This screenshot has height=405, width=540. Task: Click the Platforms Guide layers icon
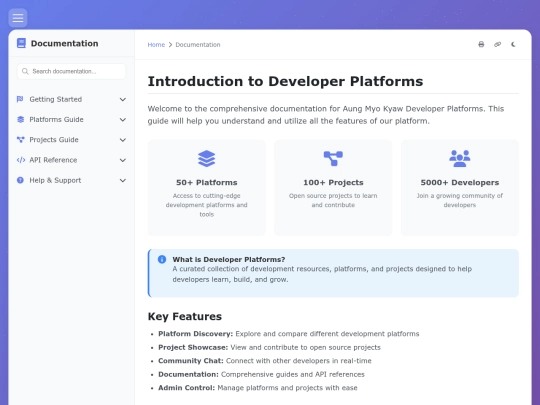20,120
